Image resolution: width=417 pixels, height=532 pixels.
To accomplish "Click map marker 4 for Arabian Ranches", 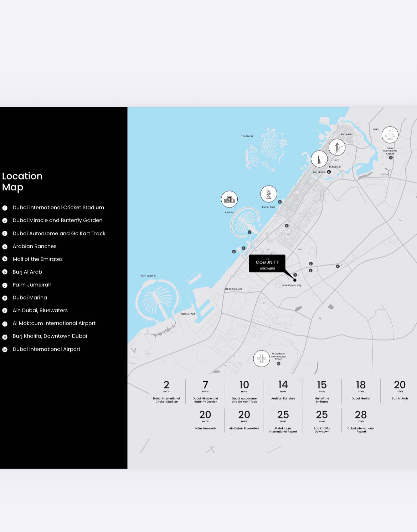I will point(338,266).
